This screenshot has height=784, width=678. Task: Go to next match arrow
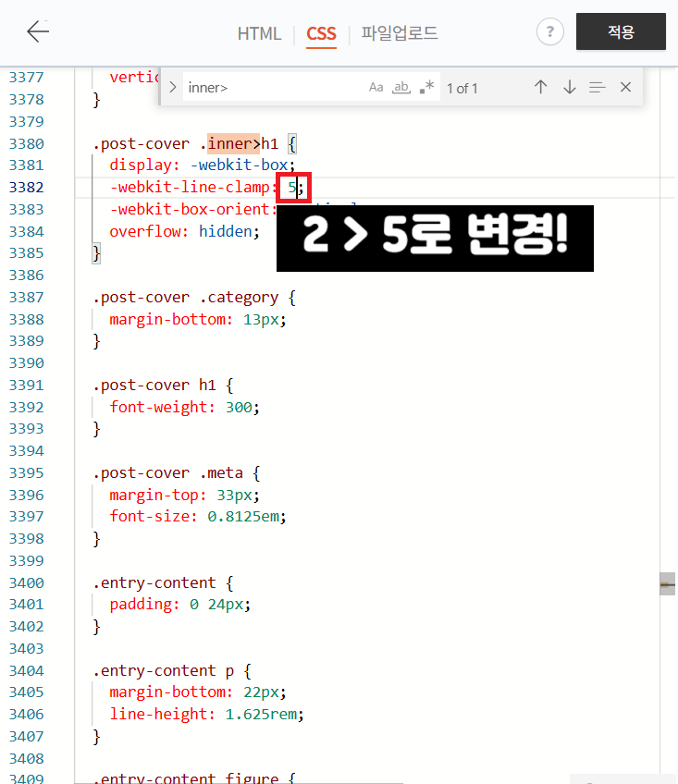tap(570, 87)
